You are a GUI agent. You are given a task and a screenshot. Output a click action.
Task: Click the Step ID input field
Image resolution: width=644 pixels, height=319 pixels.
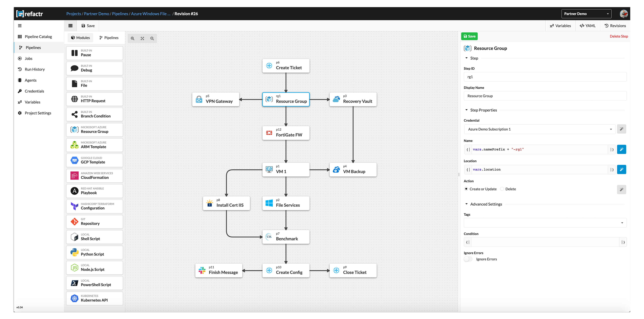pyautogui.click(x=545, y=77)
